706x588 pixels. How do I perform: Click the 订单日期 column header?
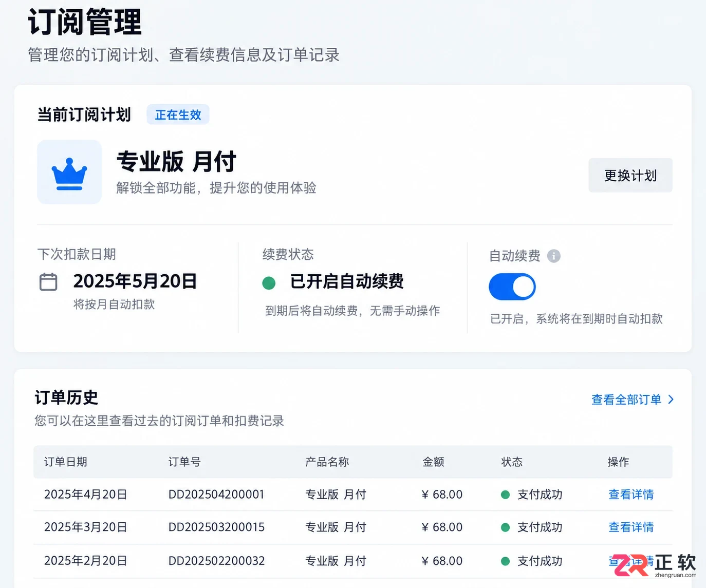click(x=65, y=462)
